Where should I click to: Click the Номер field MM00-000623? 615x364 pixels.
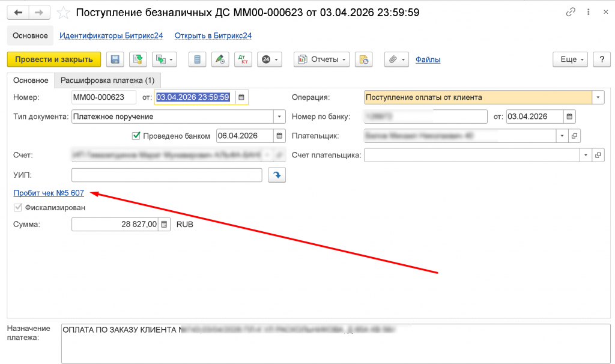pos(103,97)
